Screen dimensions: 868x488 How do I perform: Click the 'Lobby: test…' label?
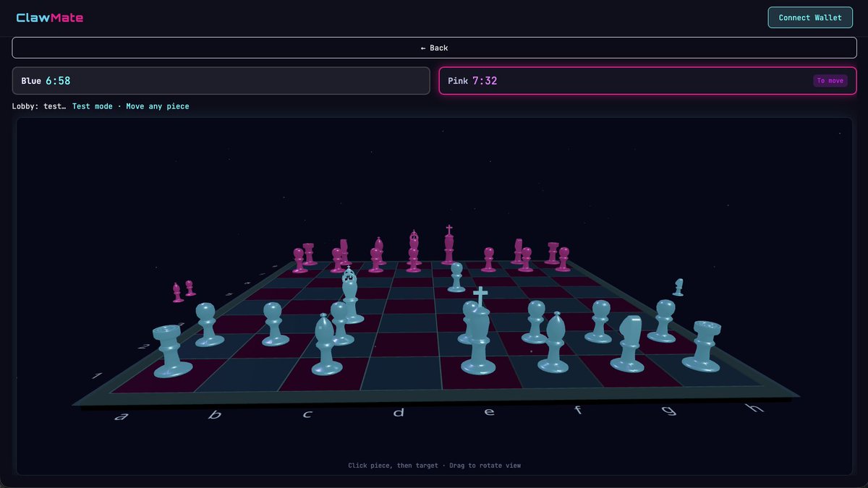[x=39, y=106]
